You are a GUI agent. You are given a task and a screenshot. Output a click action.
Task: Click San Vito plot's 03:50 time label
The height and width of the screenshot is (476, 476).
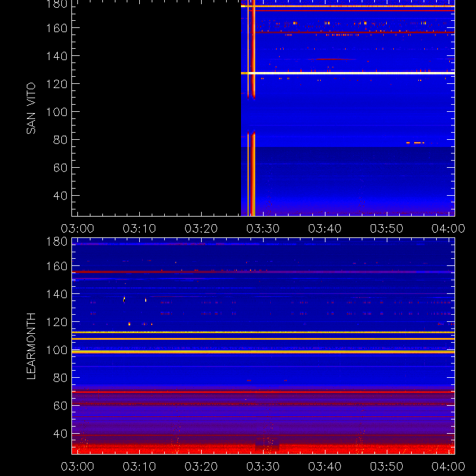click(x=387, y=228)
